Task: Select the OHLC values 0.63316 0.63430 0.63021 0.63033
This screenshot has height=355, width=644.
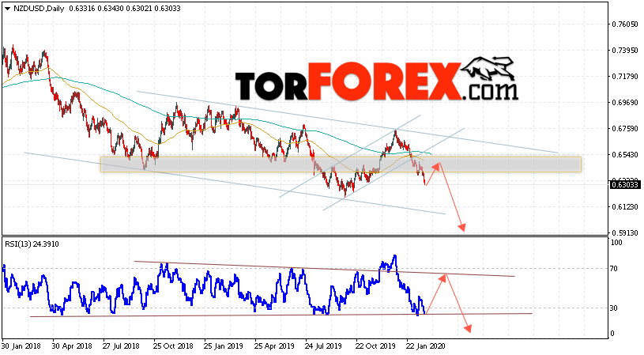Action: point(125,9)
